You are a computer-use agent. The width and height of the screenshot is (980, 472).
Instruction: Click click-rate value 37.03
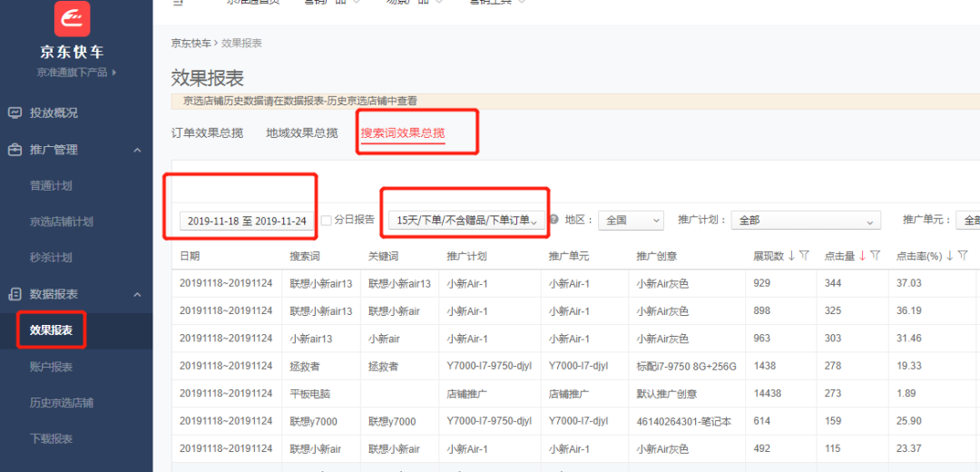click(x=909, y=283)
